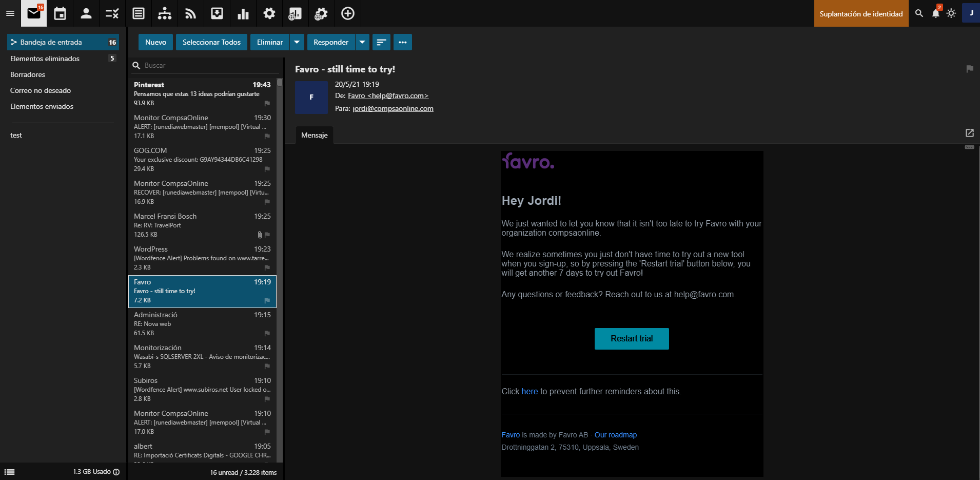This screenshot has height=480, width=980.
Task: Click sender link Favro <help@favro.com>
Action: coord(388,95)
